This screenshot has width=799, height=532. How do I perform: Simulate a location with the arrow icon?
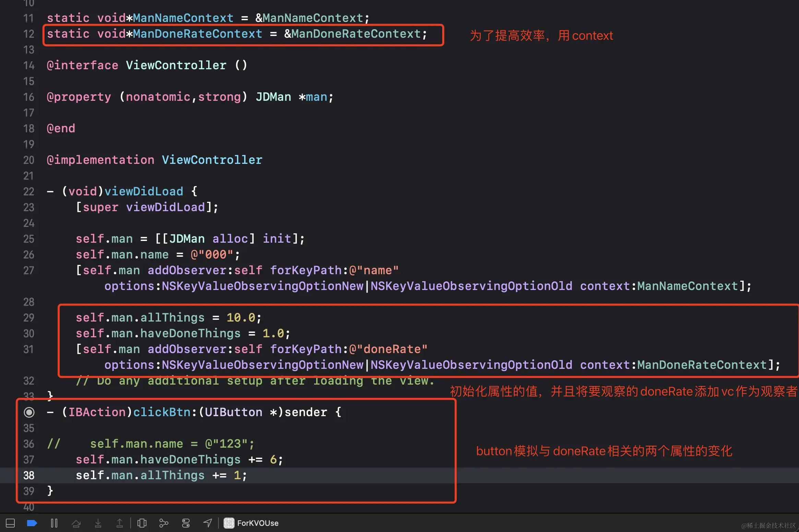click(x=208, y=523)
